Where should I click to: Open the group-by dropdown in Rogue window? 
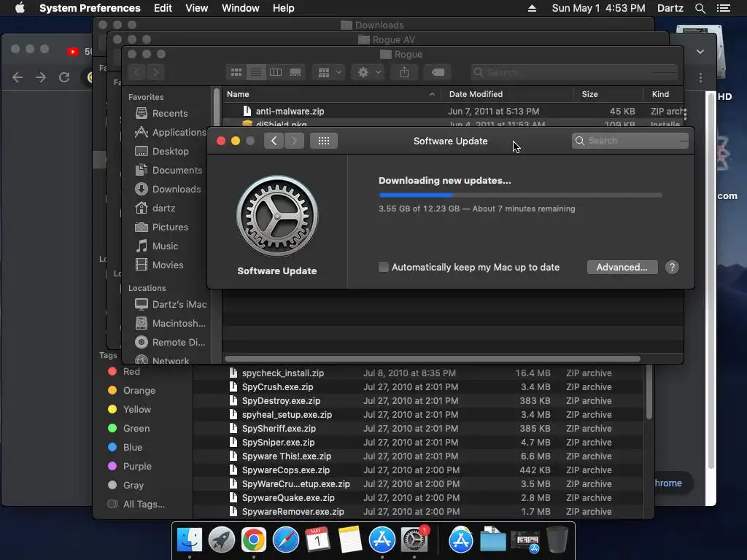[x=329, y=72]
